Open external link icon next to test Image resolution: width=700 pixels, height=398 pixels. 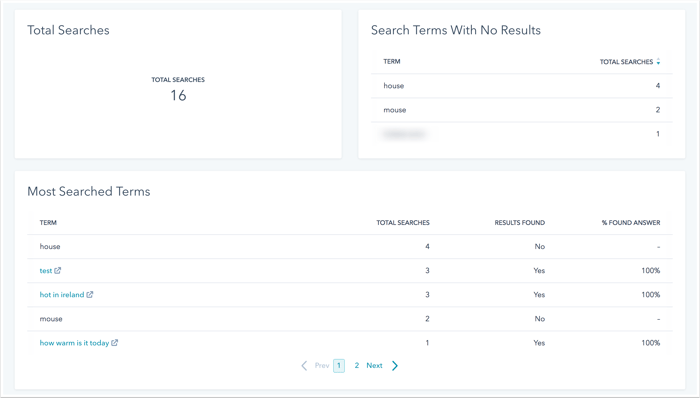[58, 270]
